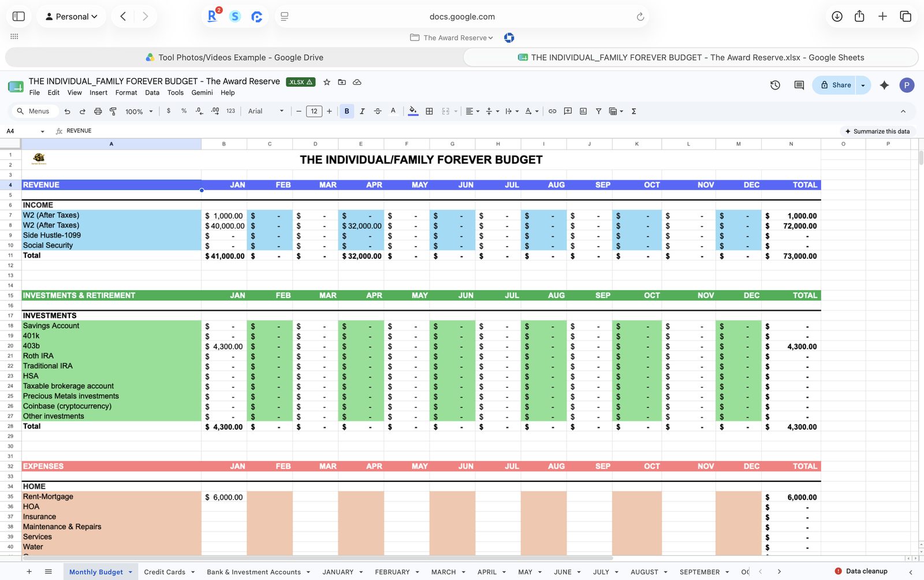The image size is (924, 580).
Task: Decrease decimal places in the toolbar
Action: pyautogui.click(x=199, y=111)
